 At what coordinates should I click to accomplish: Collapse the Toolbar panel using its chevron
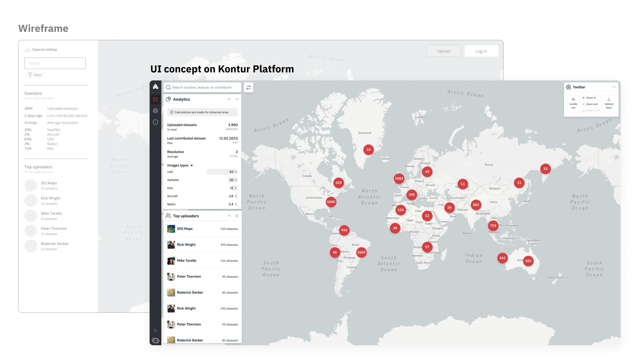coord(614,87)
